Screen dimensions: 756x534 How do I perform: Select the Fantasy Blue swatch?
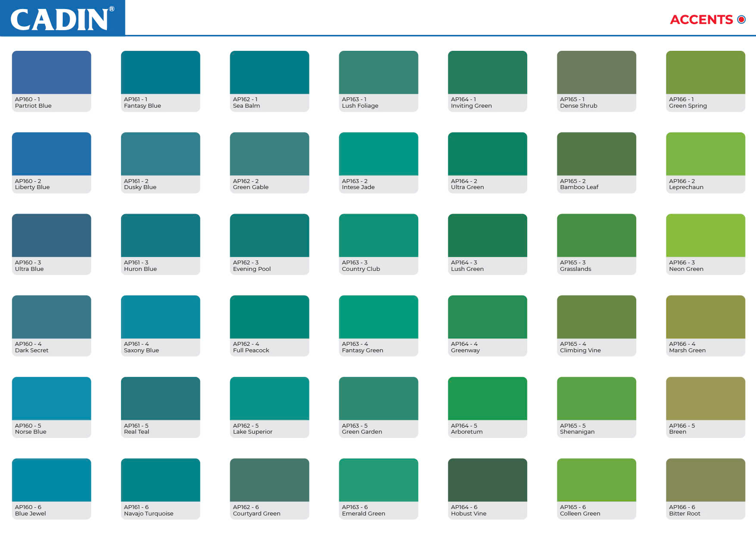click(x=160, y=72)
